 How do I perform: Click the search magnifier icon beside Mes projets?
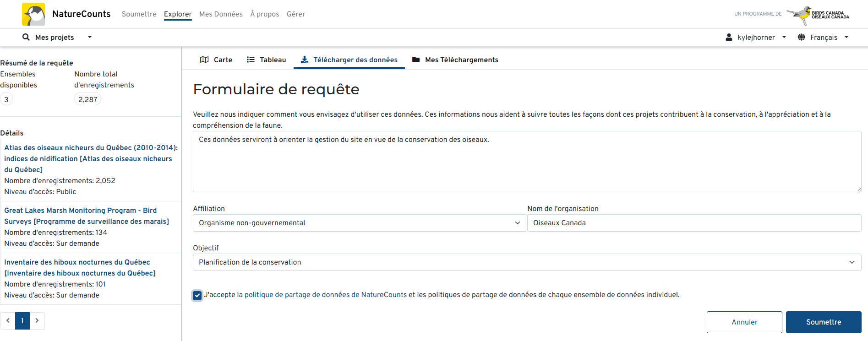coord(26,37)
